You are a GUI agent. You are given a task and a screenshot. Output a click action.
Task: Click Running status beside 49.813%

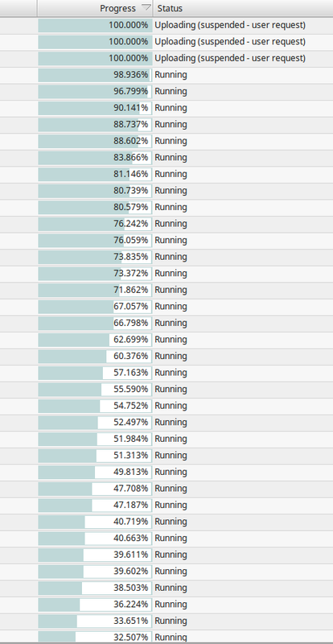[171, 472]
